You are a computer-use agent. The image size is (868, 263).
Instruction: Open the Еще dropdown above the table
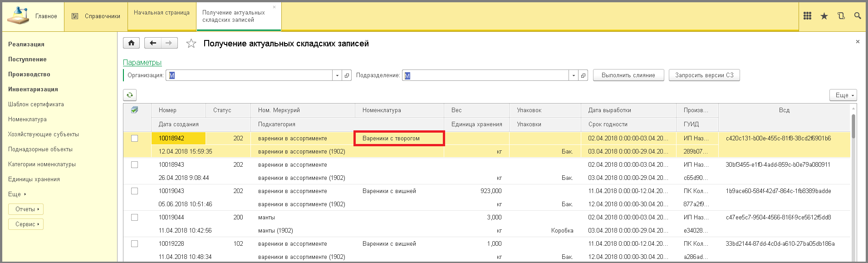tap(843, 95)
